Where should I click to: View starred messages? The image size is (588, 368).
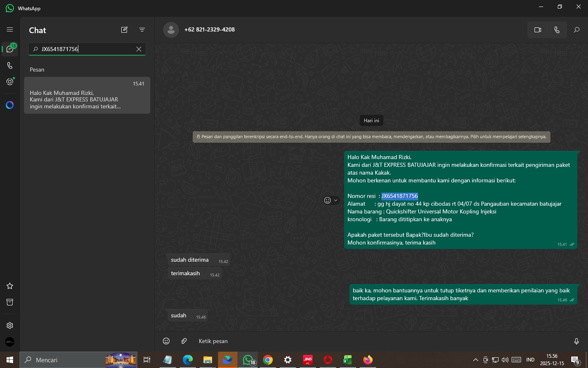10,286
